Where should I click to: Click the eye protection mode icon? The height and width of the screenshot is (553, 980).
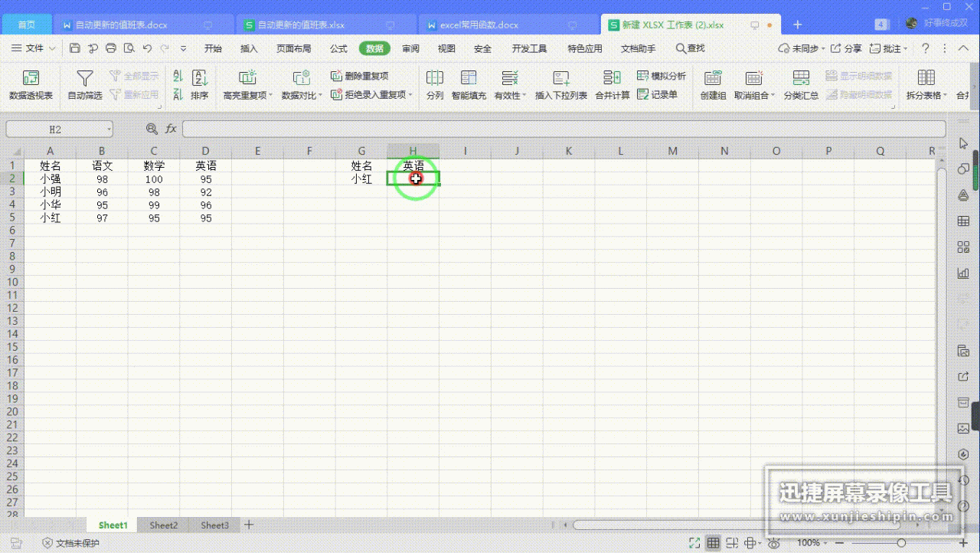[774, 543]
